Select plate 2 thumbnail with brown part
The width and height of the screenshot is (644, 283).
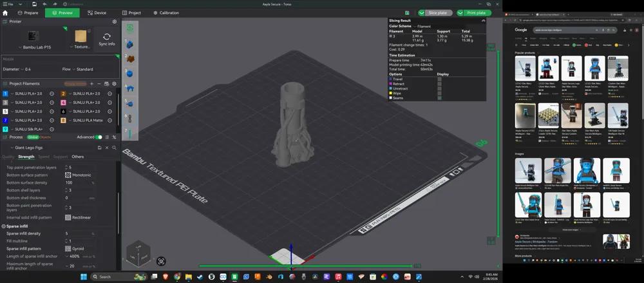(x=130, y=59)
